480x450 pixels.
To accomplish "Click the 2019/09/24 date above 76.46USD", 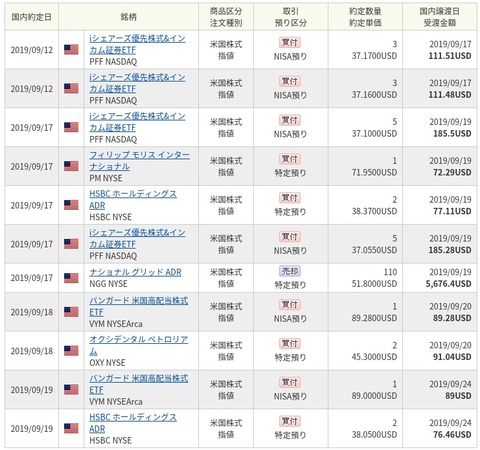I will (450, 423).
